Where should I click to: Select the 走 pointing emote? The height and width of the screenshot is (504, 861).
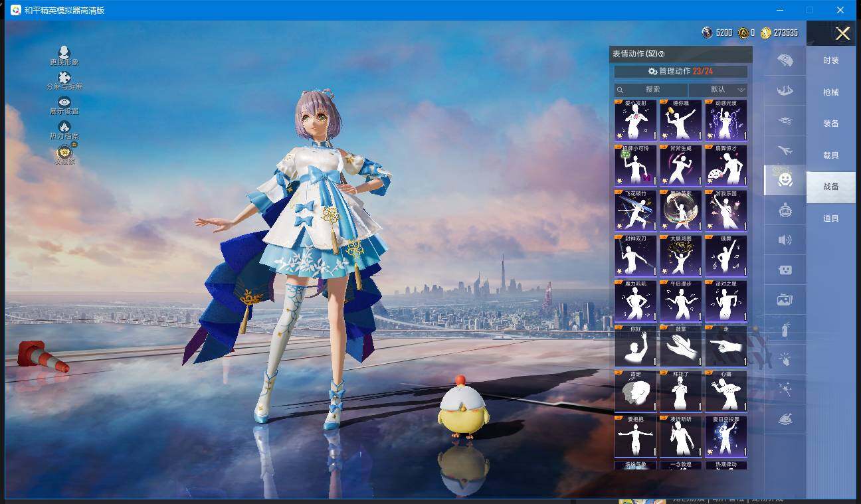(x=726, y=346)
